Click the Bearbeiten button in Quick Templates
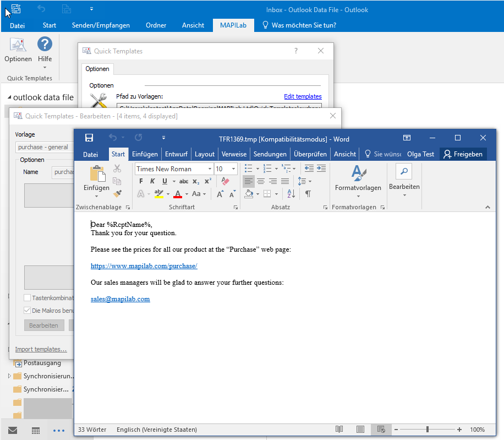The image size is (504, 440). click(x=44, y=325)
